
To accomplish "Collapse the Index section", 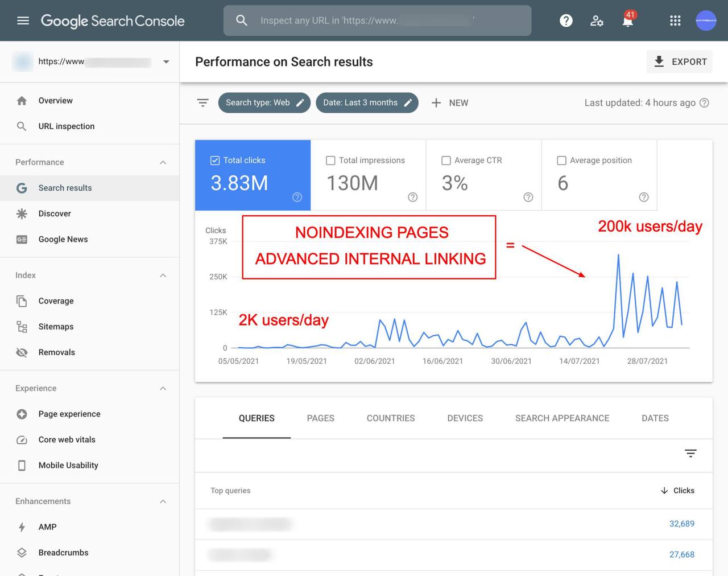I will pyautogui.click(x=163, y=275).
